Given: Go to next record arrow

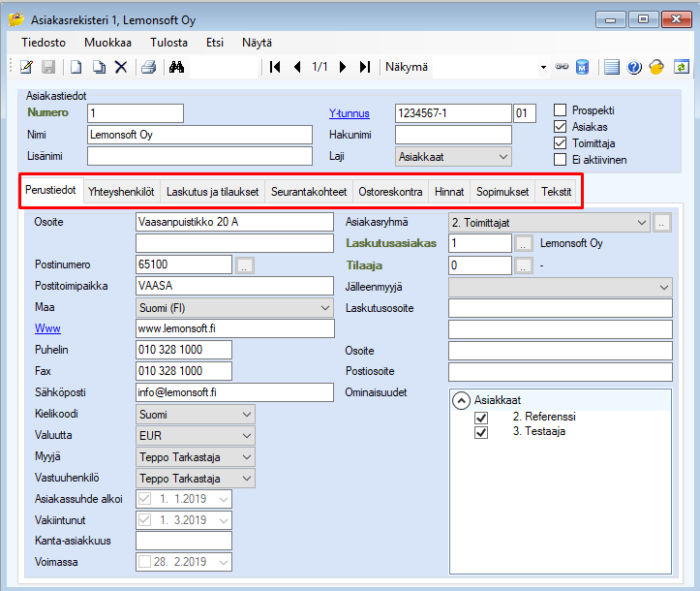Looking at the screenshot, I should coord(343,67).
